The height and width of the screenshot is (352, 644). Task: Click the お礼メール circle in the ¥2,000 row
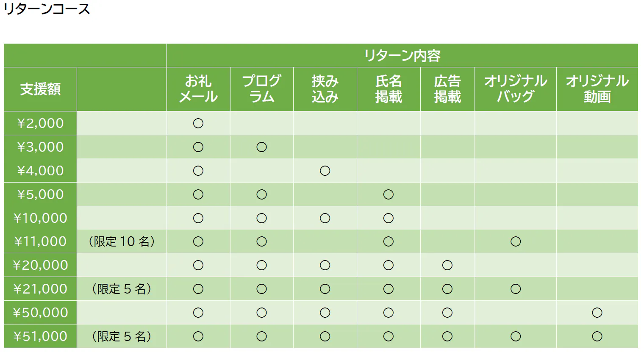[198, 123]
